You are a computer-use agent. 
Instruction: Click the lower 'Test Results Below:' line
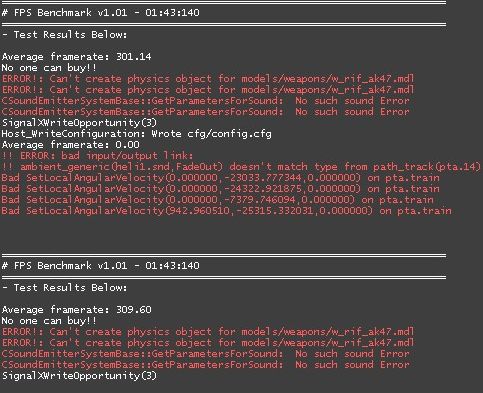64,288
